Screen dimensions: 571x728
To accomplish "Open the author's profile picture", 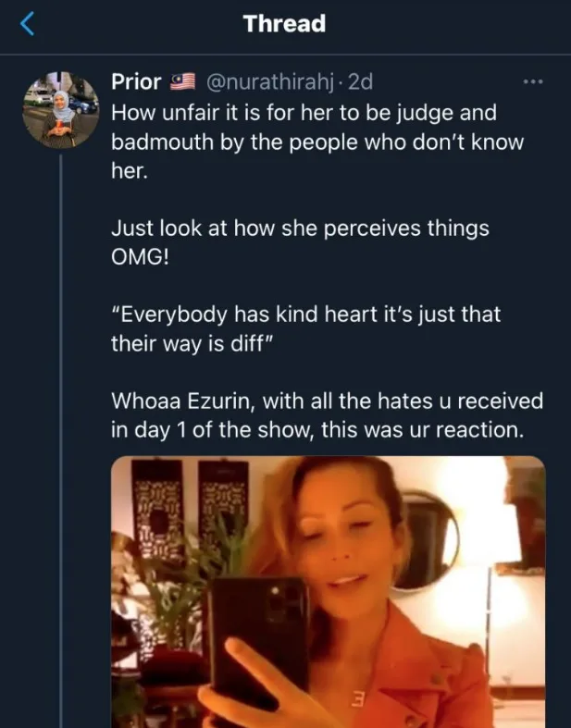I will pyautogui.click(x=60, y=107).
